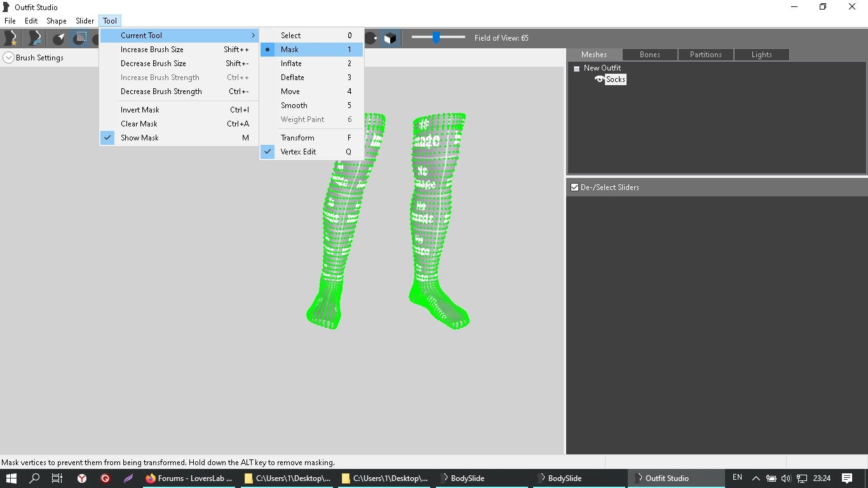Screen dimensions: 868x488
Task: Switch to the Lights tab
Action: pos(762,55)
